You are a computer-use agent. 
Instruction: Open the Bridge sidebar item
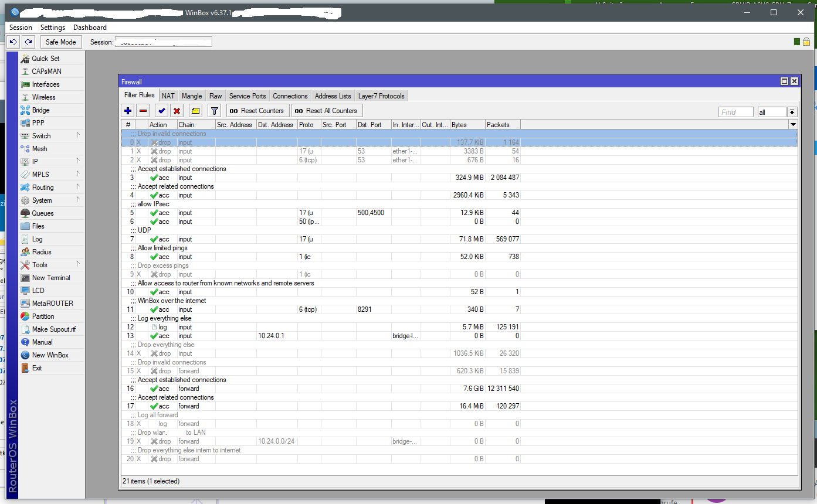pyautogui.click(x=41, y=110)
